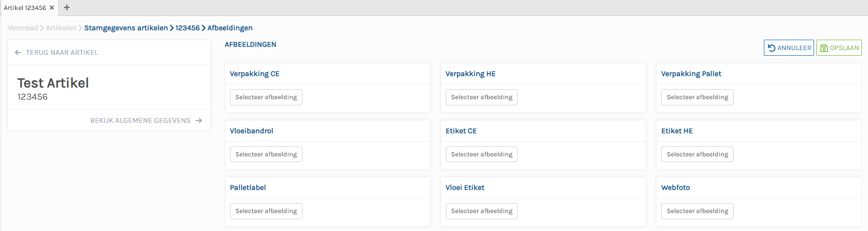Close the Artikel 123456 tab
This screenshot has width=868, height=231.
click(x=52, y=8)
